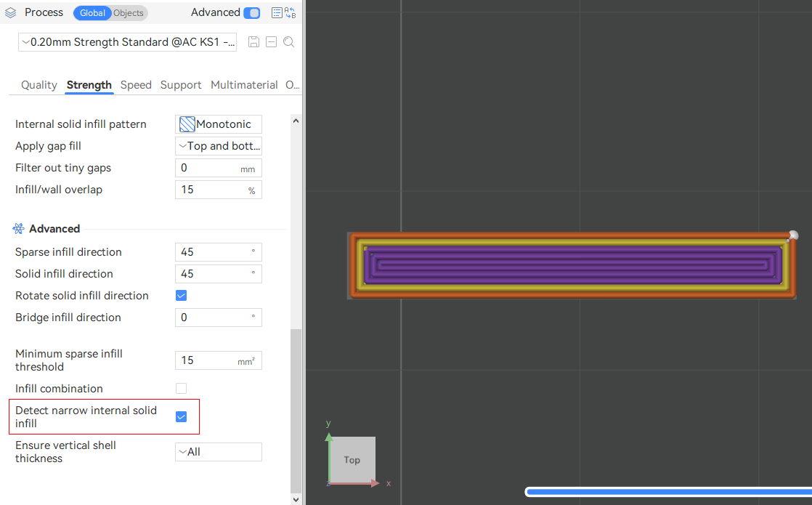Screen dimensions: 812x505
Task: Select the Global mode toggle
Action: [x=92, y=13]
